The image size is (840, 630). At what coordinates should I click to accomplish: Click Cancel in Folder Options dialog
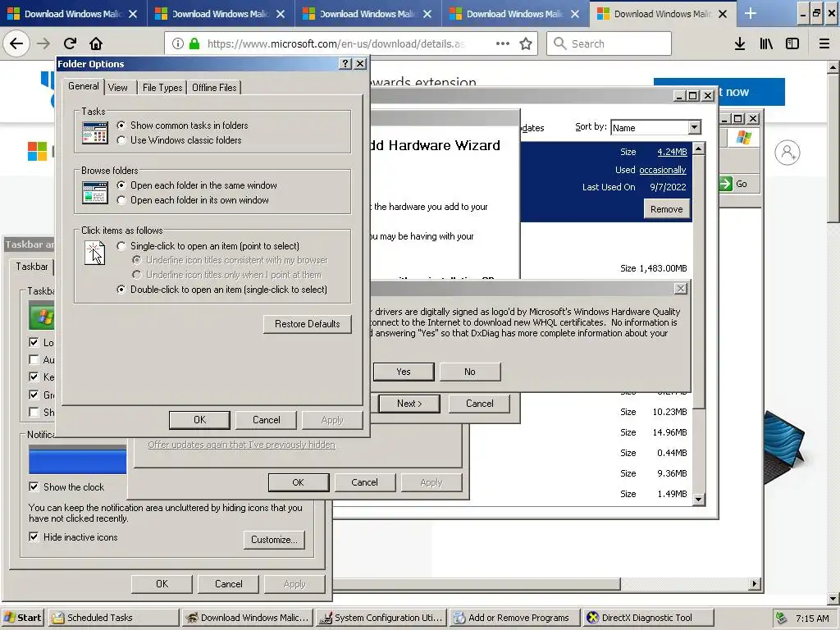[267, 420]
